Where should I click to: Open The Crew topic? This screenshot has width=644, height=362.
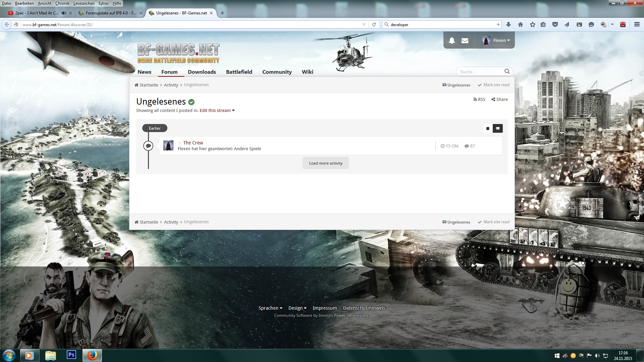click(193, 143)
